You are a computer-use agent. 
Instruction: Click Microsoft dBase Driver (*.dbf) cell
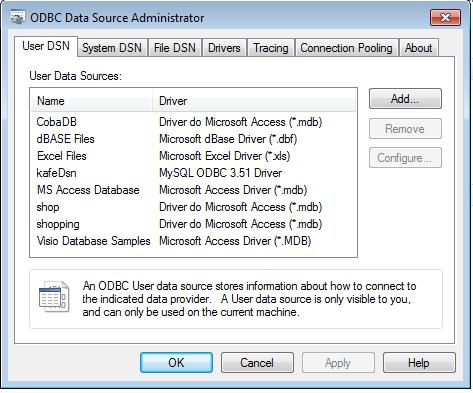pos(228,139)
